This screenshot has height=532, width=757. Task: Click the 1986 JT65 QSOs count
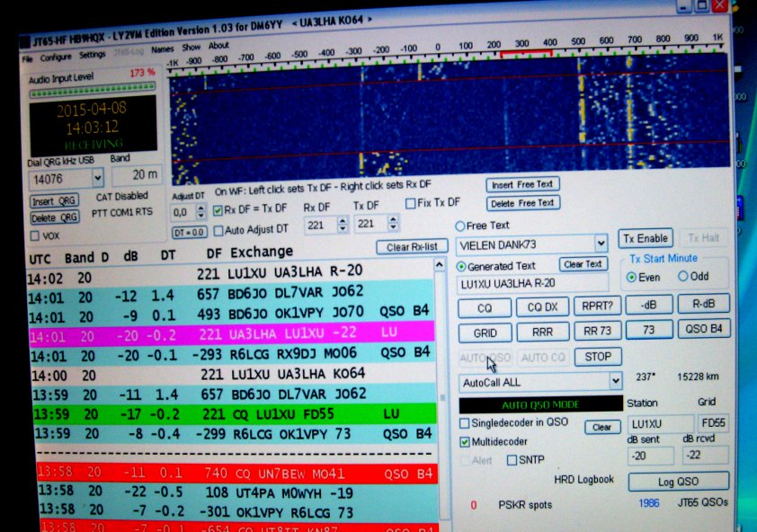click(x=649, y=503)
